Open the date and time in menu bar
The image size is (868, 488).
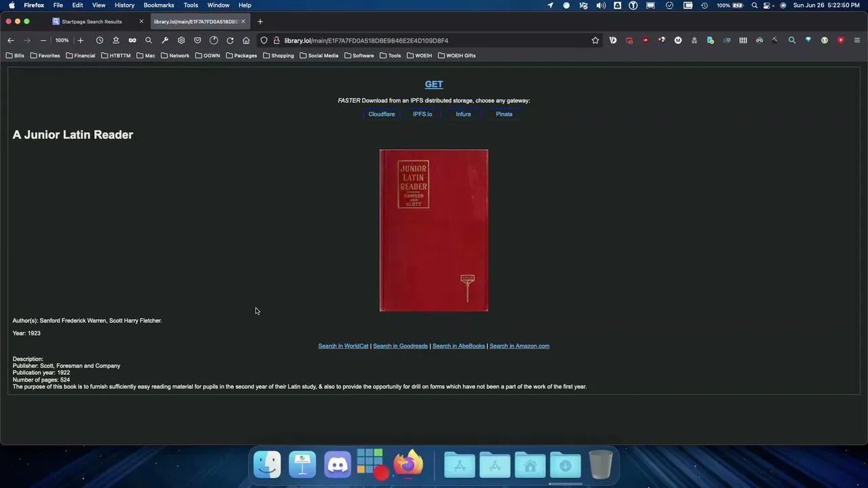[x=827, y=5]
